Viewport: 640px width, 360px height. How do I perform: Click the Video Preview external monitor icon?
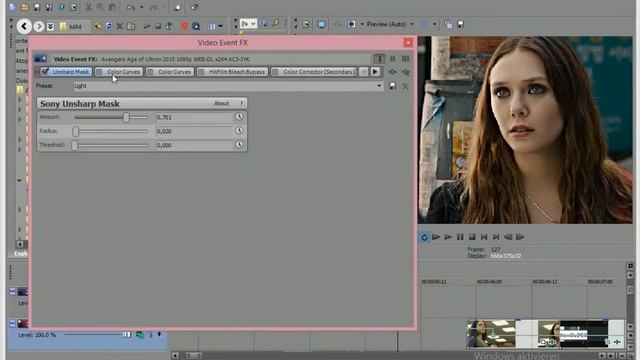point(322,24)
